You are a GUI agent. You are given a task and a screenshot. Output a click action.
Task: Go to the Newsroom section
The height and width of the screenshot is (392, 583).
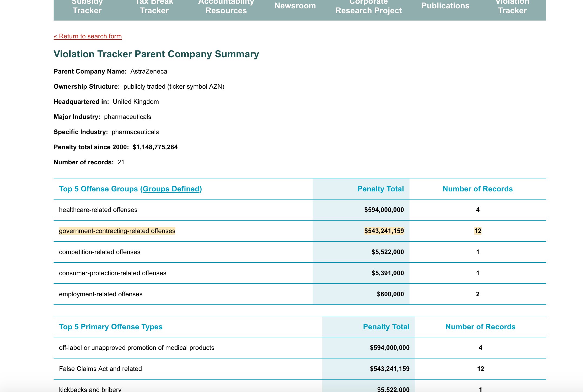295,6
